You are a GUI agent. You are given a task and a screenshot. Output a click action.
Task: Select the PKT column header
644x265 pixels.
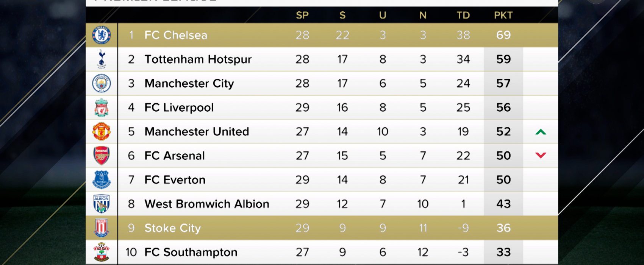503,15
